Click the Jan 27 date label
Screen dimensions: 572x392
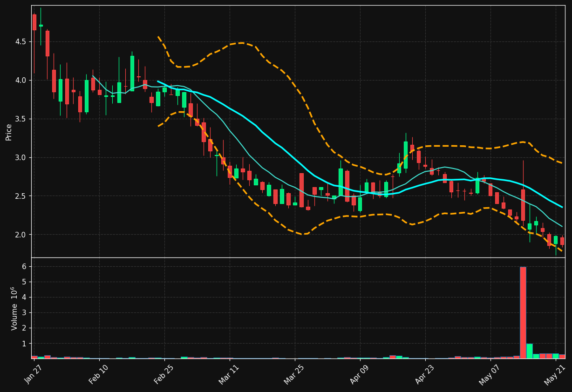(34, 374)
